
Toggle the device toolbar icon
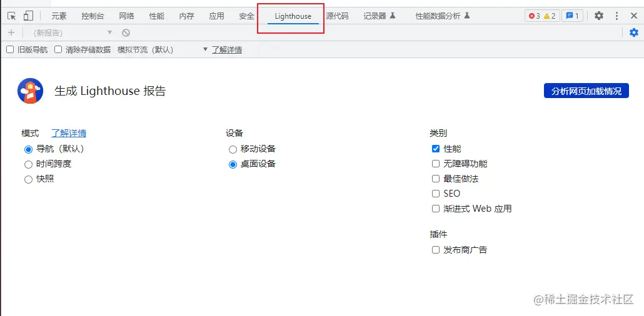click(28, 16)
